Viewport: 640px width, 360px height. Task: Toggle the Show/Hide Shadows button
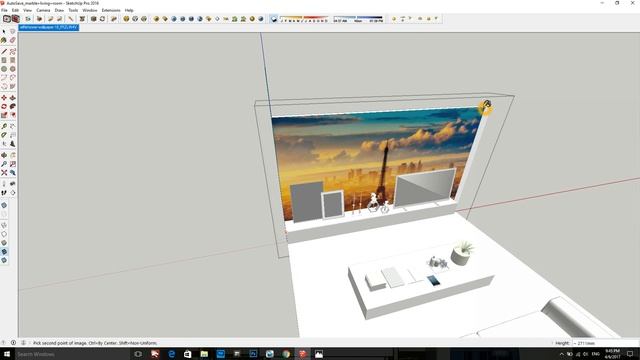click(274, 19)
